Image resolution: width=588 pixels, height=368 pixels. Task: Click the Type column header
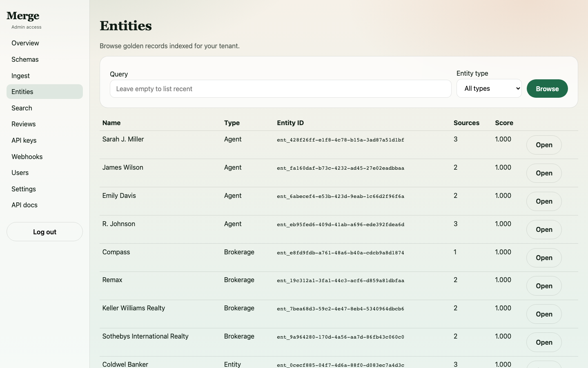coord(232,123)
